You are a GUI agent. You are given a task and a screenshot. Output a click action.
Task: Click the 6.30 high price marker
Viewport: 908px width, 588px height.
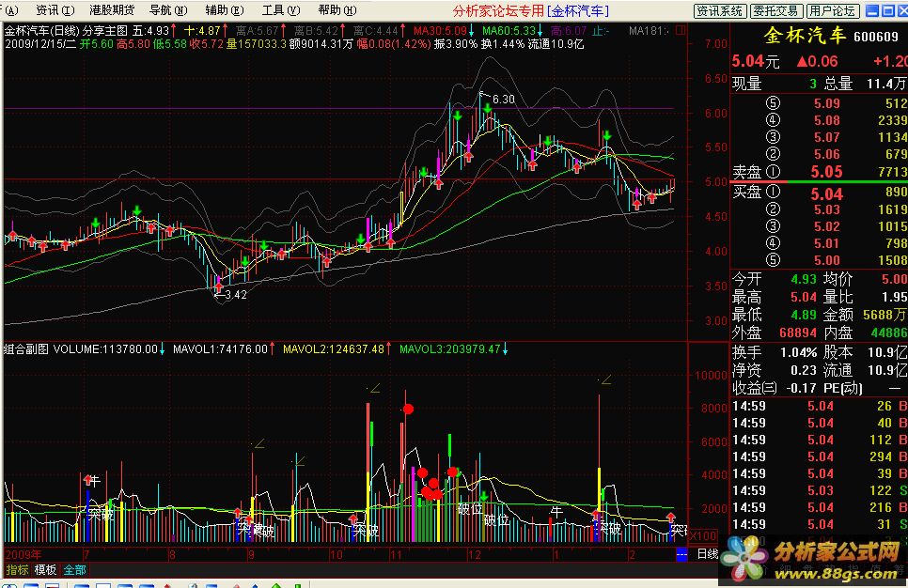[503, 100]
